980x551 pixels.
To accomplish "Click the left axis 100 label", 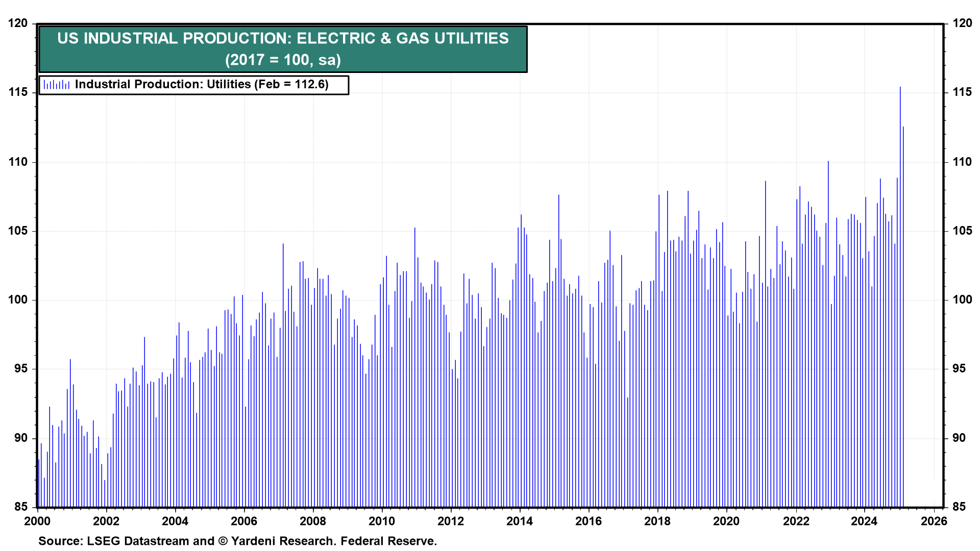I will pyautogui.click(x=18, y=300).
